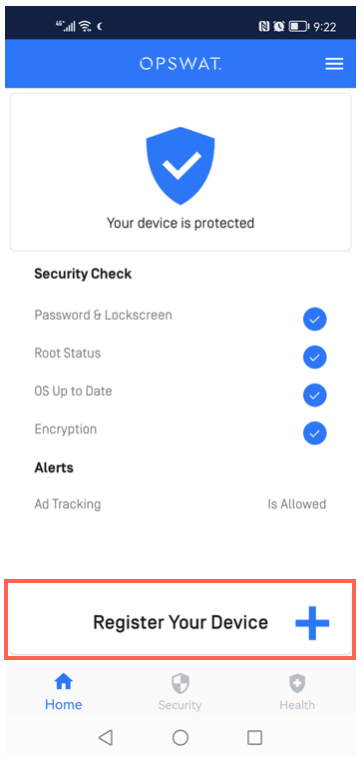
Task: Open the Password & Lockscreen item
Action: (181, 315)
